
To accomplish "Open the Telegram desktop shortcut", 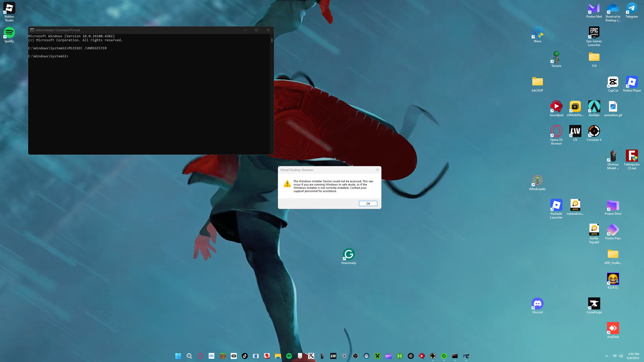I will tap(632, 8).
